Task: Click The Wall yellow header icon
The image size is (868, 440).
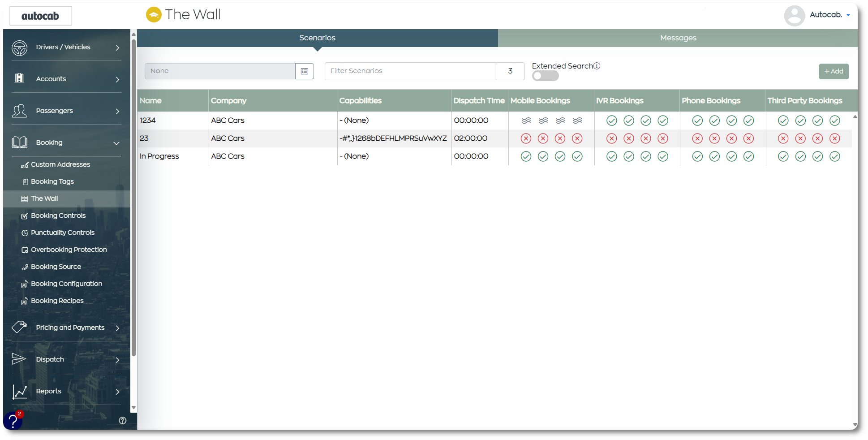Action: point(154,15)
